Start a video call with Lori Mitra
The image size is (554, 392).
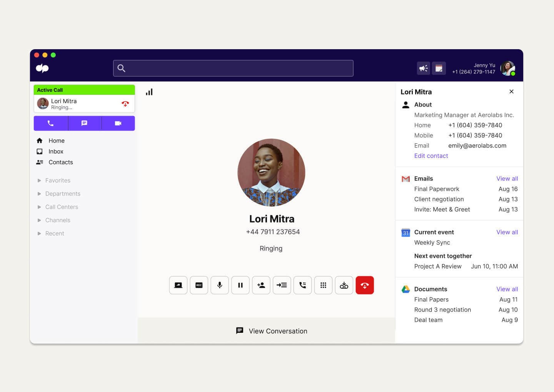[118, 123]
